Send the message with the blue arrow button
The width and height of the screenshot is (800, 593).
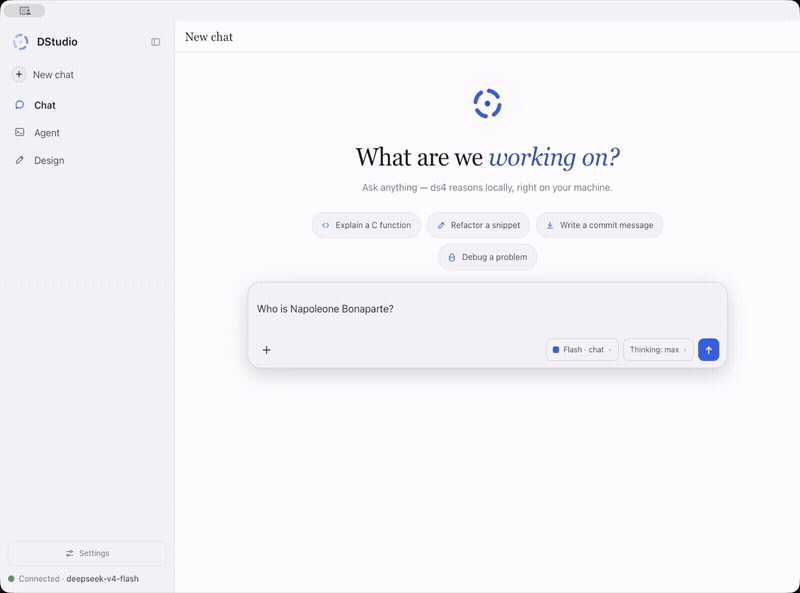pos(709,350)
